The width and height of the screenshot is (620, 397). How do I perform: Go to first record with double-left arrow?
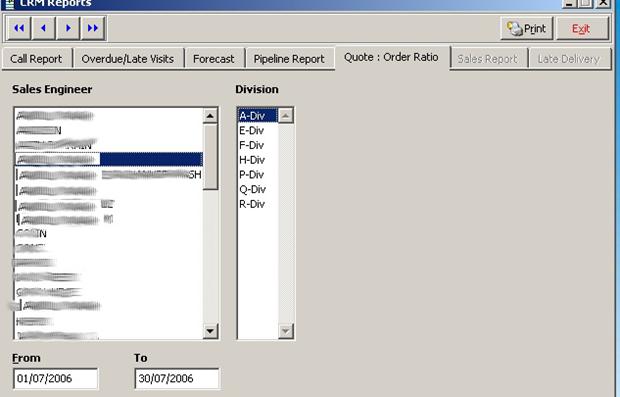pyautogui.click(x=19, y=28)
